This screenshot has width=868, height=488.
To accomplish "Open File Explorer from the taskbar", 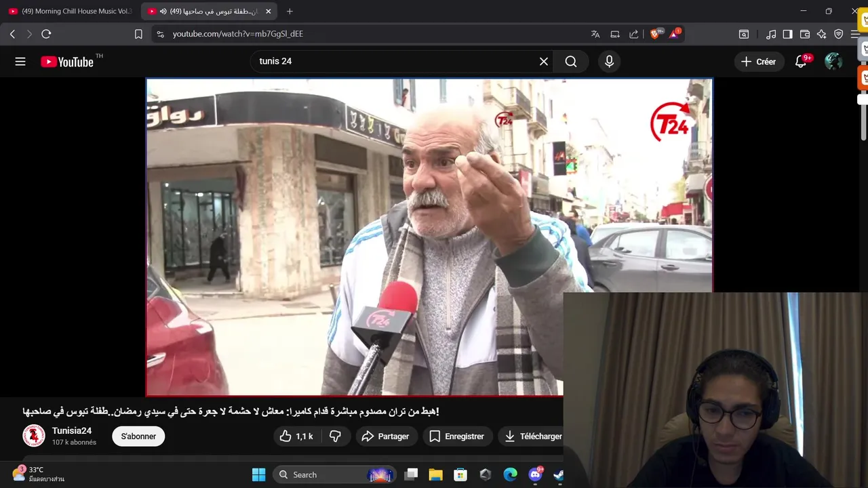I will 435,474.
